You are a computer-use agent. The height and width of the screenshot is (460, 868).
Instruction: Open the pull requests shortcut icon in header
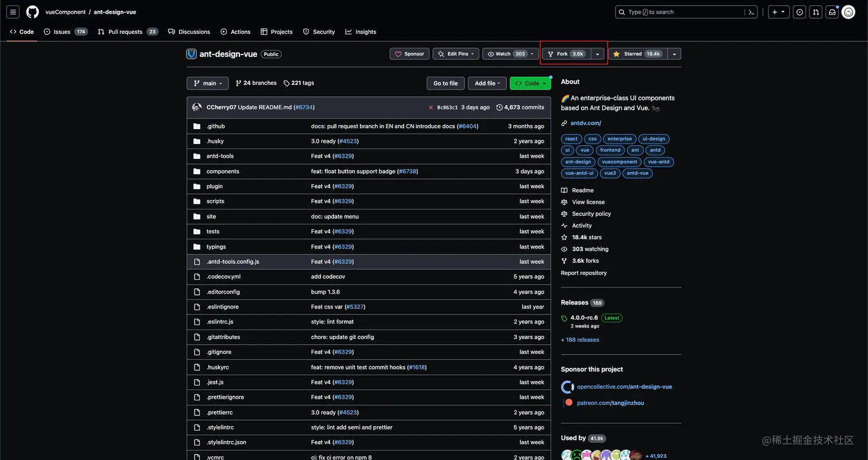pyautogui.click(x=816, y=12)
